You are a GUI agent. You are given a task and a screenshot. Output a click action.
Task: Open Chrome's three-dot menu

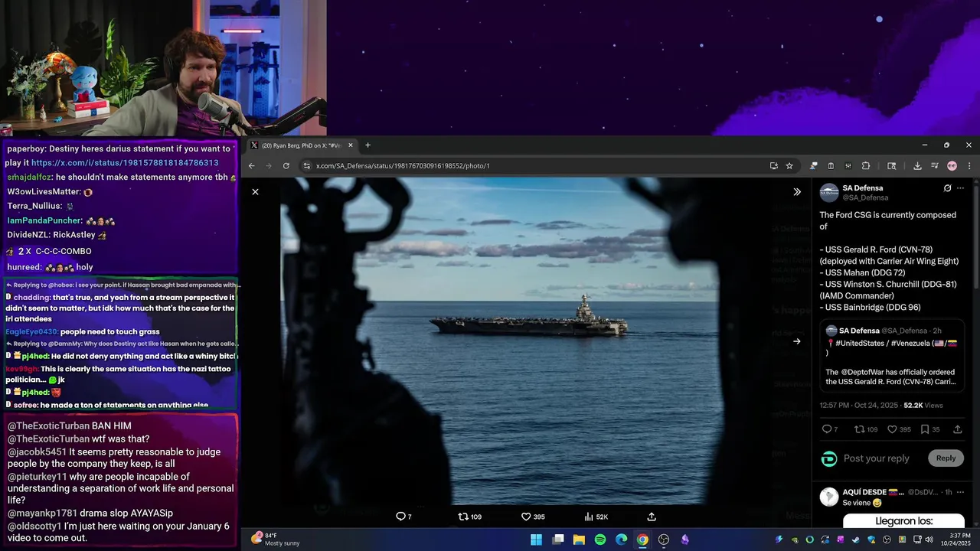(969, 165)
